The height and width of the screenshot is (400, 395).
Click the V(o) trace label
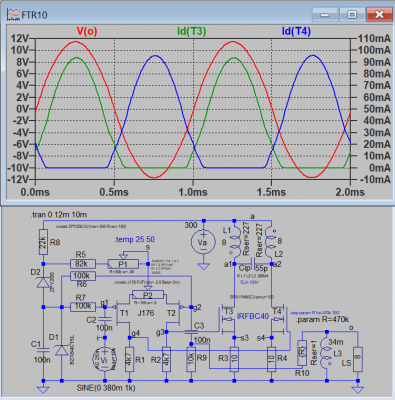87,31
